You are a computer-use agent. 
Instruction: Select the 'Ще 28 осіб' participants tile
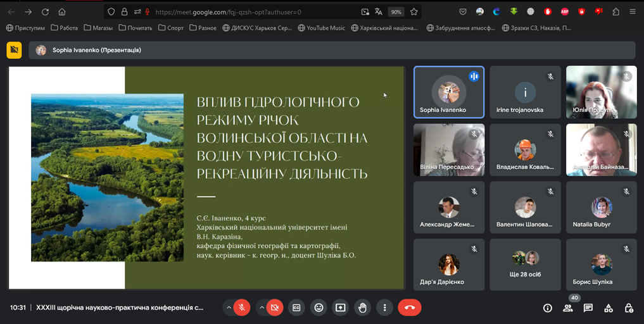[525, 265]
